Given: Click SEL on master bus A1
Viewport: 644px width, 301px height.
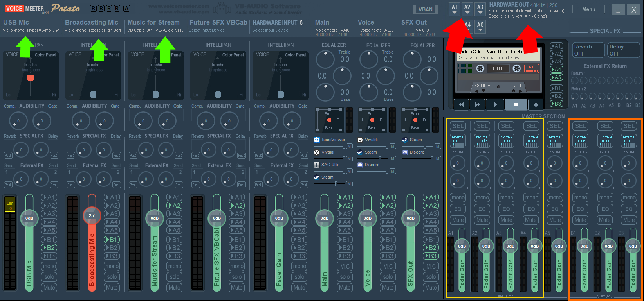Looking at the screenshot, I should pyautogui.click(x=458, y=126).
